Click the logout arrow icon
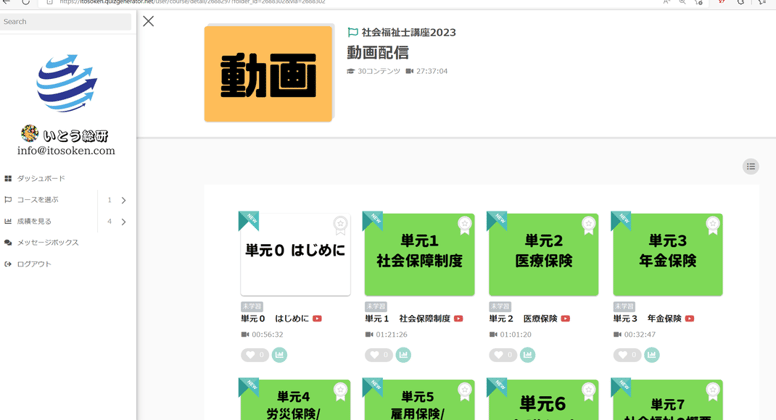Screen dimensions: 776x420 (x=8, y=264)
